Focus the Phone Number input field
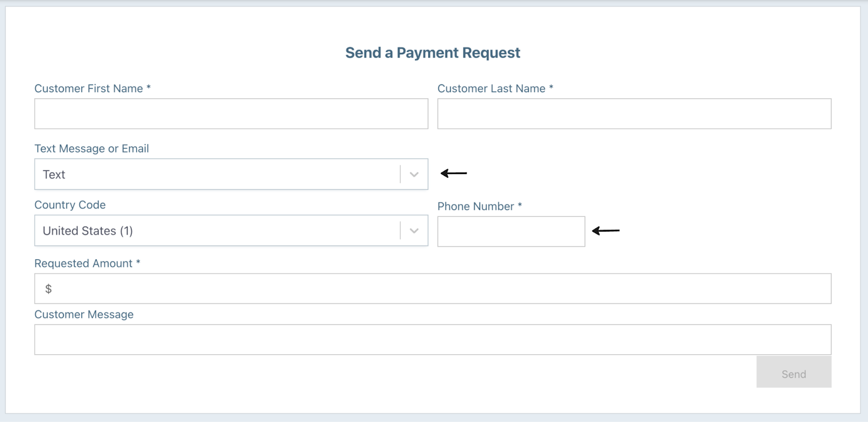This screenshot has height=422, width=868. coord(511,232)
